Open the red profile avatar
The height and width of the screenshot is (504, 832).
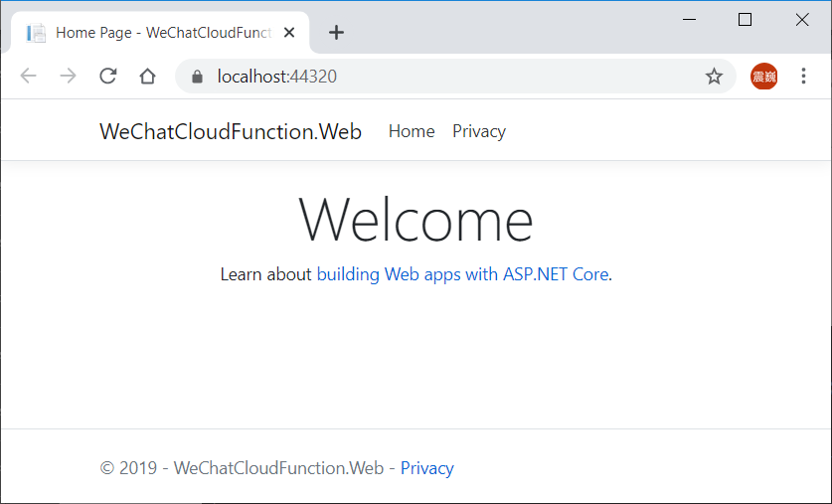click(x=763, y=77)
